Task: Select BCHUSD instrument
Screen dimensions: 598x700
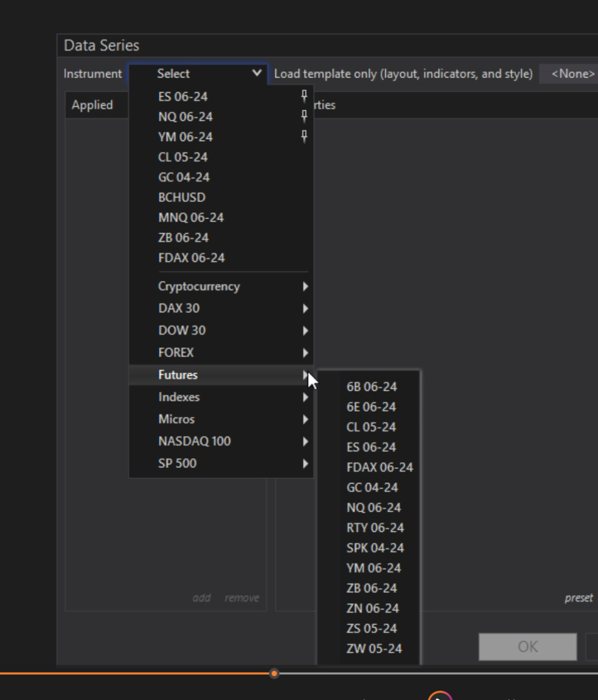Action: pyautogui.click(x=221, y=197)
